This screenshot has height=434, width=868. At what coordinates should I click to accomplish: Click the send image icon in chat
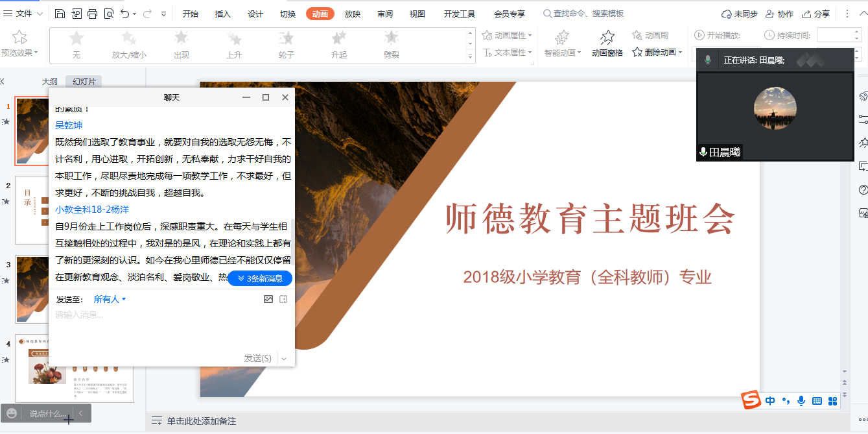268,299
